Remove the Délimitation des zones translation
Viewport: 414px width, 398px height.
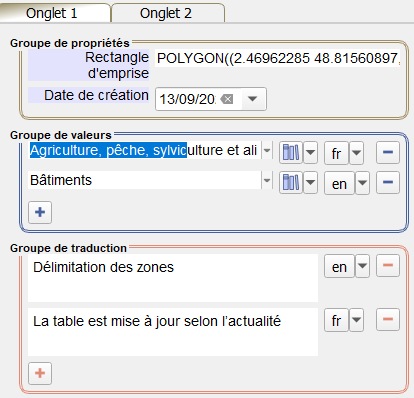(388, 266)
